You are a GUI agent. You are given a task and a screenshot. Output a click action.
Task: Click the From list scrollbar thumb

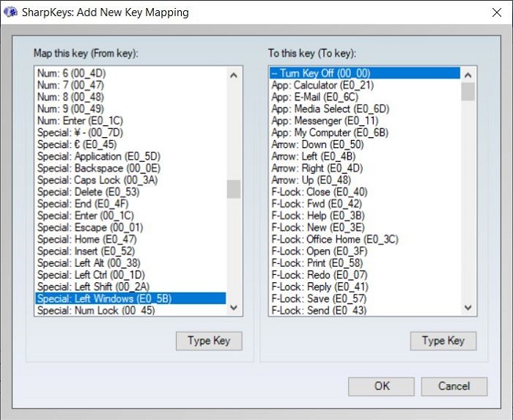234,189
